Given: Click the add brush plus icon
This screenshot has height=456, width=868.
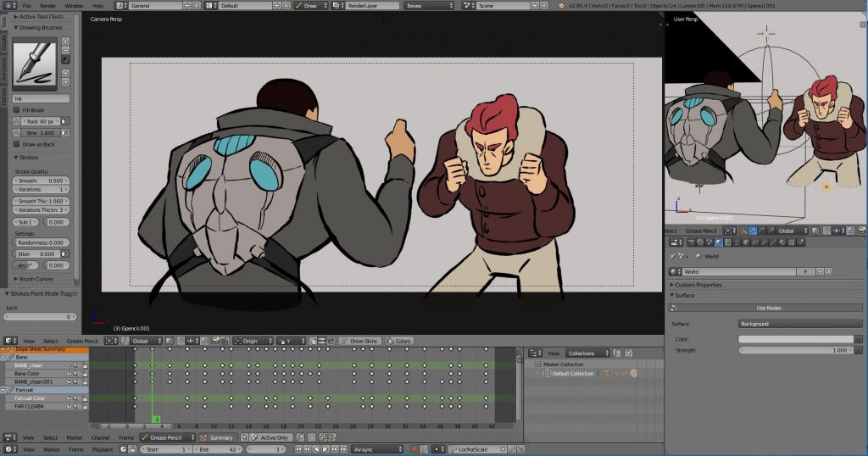Looking at the screenshot, I should click(x=66, y=41).
